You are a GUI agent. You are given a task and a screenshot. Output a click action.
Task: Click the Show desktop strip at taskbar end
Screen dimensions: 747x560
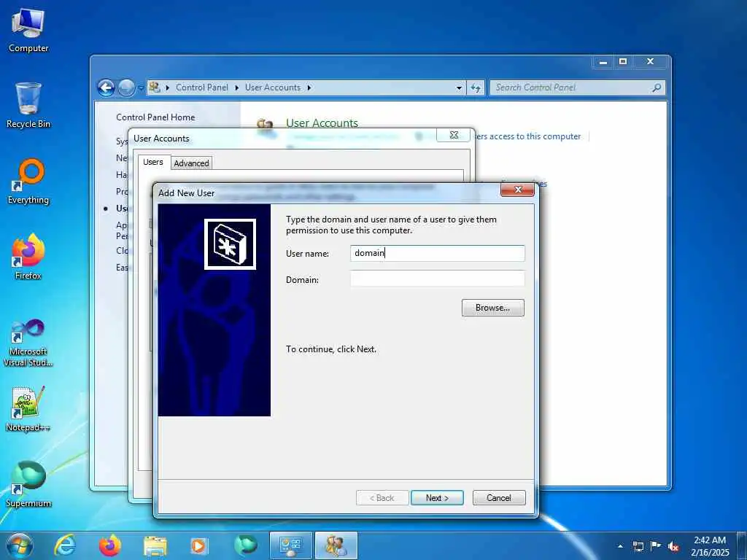click(x=742, y=546)
